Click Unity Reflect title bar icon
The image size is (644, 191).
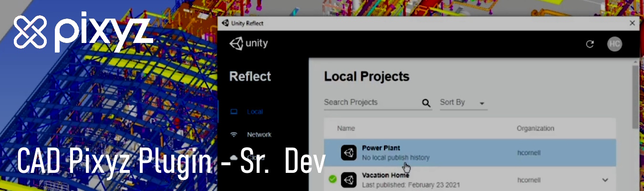coord(225,23)
